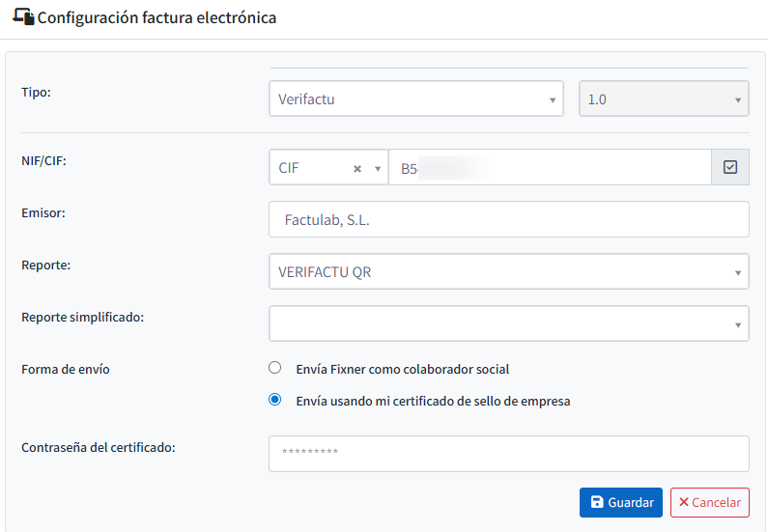Clear the CIF selection with the x icon
Screen dimensions: 768x532
point(356,168)
